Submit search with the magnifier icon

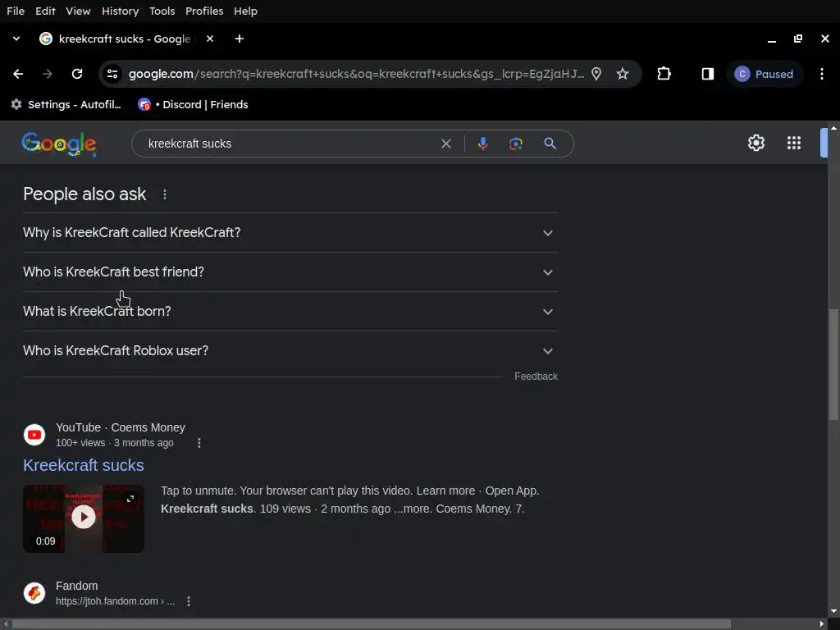(x=550, y=144)
